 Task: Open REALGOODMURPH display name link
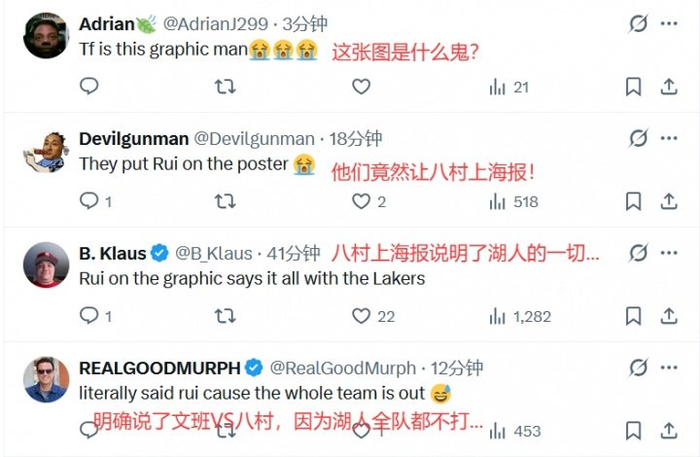(x=159, y=368)
